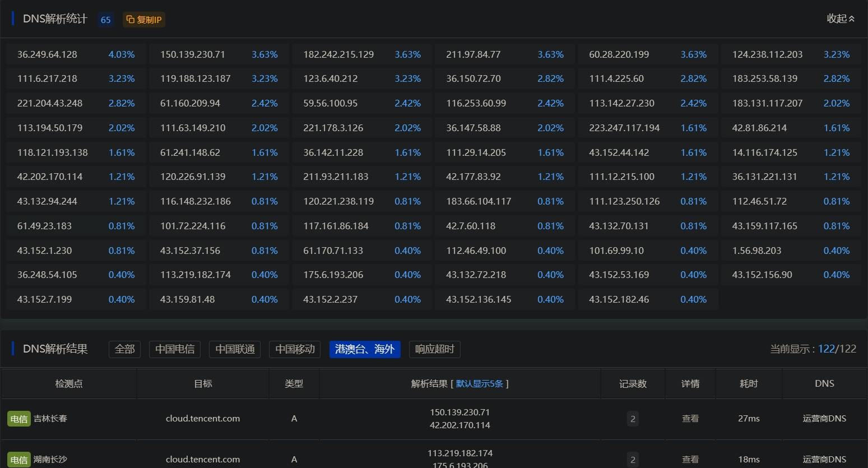Click the 电信 badge for 湖南长沙
This screenshot has height=468, width=868.
(x=18, y=460)
